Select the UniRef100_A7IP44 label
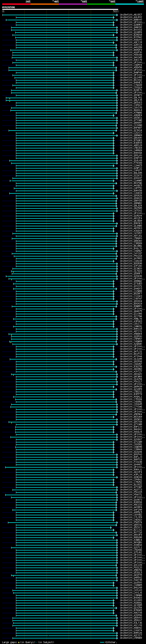This screenshot has width=146, height=644. (x=131, y=357)
